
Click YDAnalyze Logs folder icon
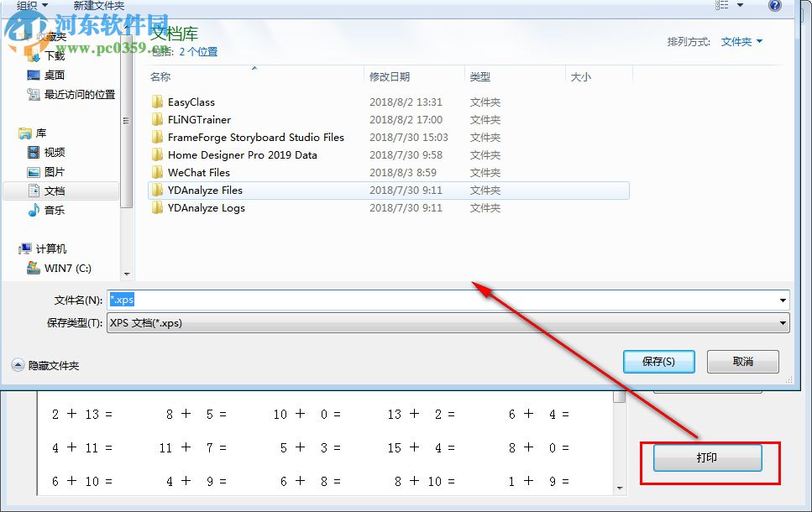tap(157, 207)
